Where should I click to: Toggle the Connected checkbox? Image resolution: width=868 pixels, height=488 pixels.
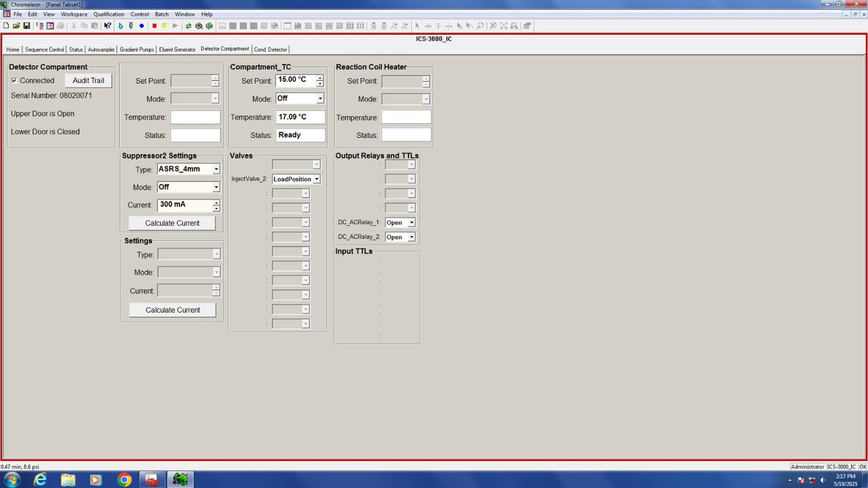(x=14, y=81)
